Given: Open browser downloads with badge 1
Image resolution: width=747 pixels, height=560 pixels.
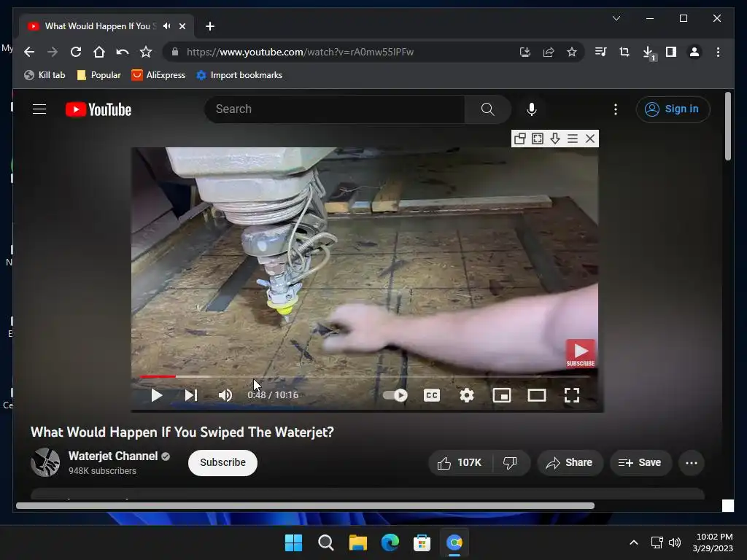Looking at the screenshot, I should (x=649, y=52).
